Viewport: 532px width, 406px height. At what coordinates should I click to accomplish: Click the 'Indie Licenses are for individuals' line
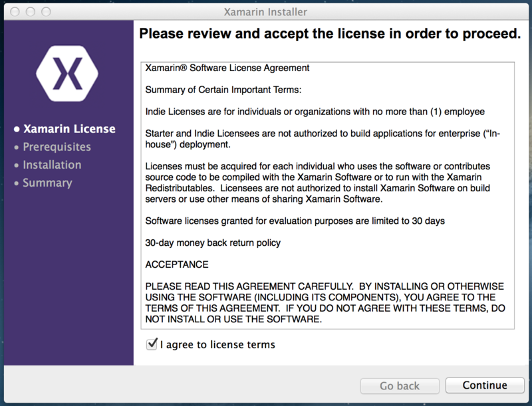click(x=315, y=112)
